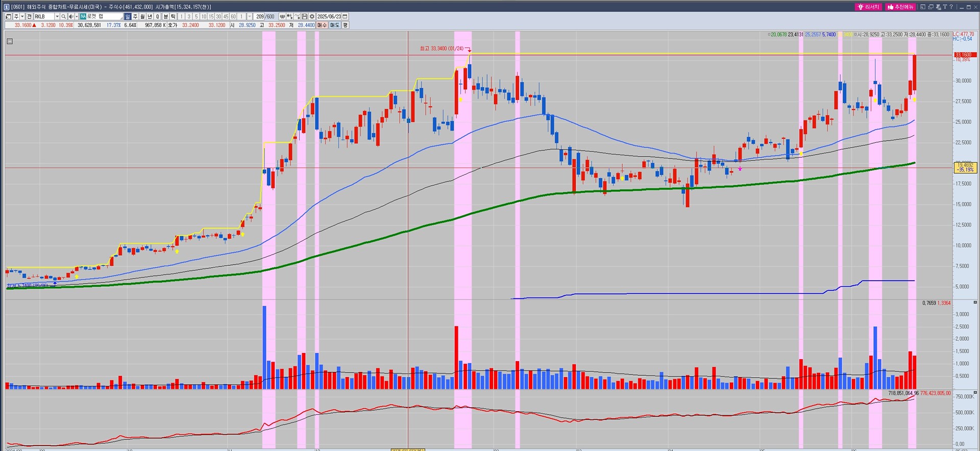Choose the 60 interval button

tap(233, 16)
